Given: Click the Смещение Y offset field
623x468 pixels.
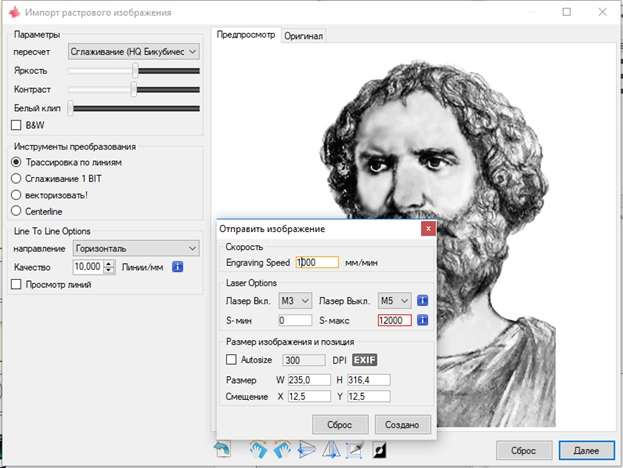Looking at the screenshot, I should (x=369, y=396).
